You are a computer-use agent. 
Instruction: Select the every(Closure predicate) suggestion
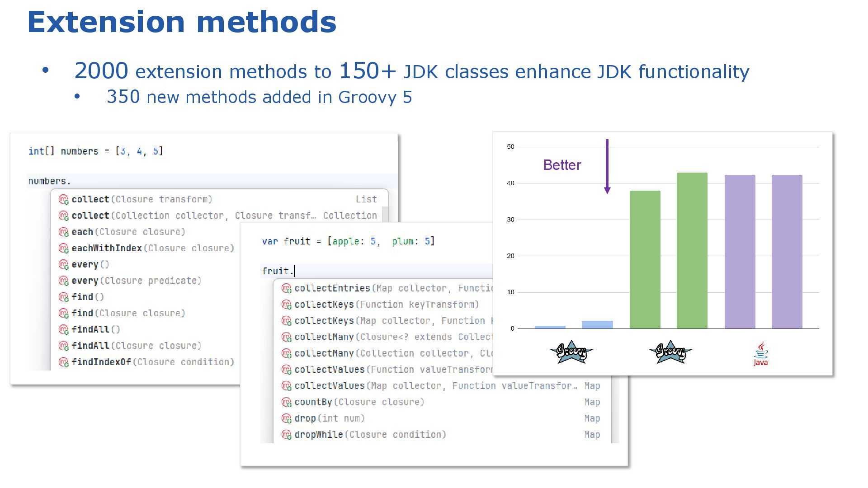tap(137, 281)
